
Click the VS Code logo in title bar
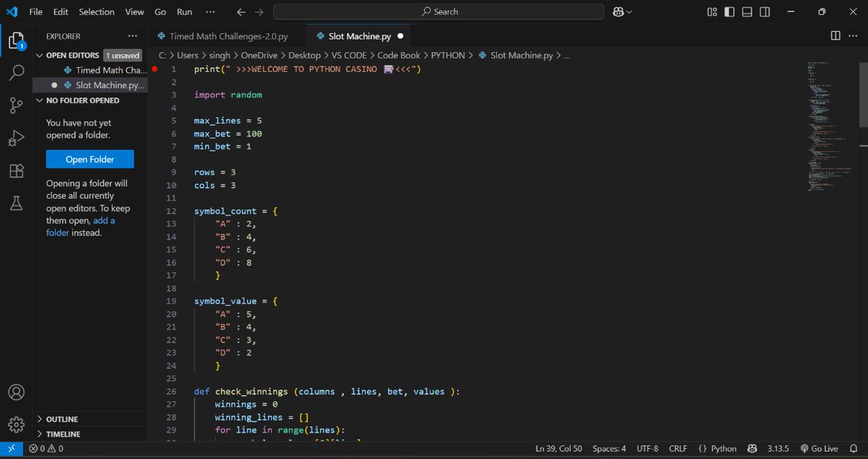click(12, 12)
